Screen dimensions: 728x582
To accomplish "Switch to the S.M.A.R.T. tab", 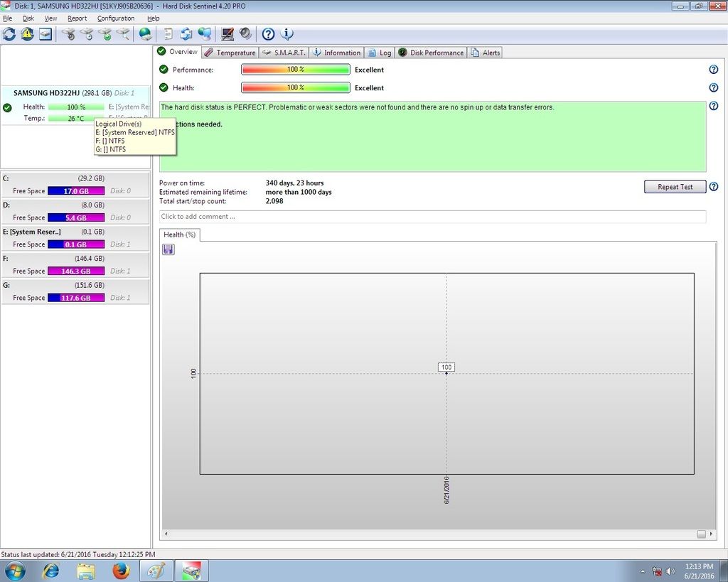I will pyautogui.click(x=283, y=53).
